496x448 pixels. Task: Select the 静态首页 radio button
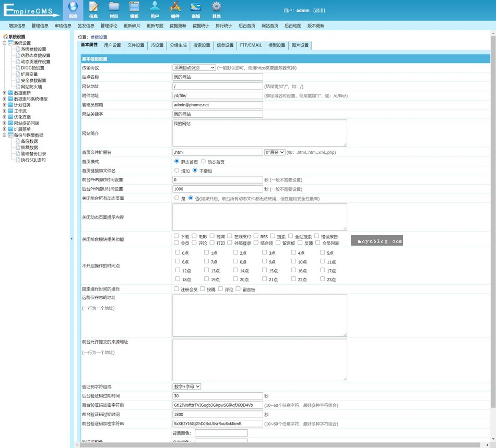click(x=176, y=162)
